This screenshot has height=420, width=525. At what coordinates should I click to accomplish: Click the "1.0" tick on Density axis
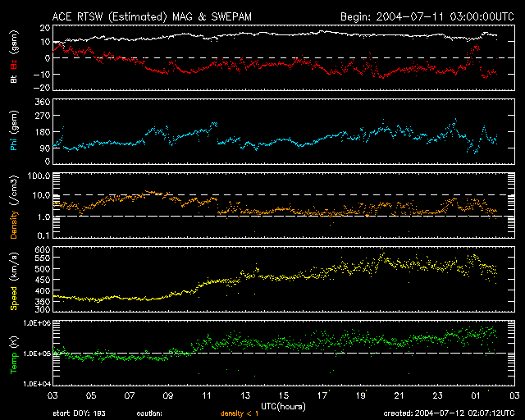coord(43,217)
